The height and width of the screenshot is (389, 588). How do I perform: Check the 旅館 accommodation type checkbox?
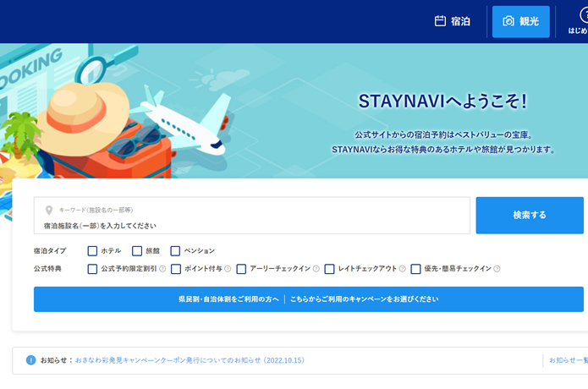click(x=137, y=250)
